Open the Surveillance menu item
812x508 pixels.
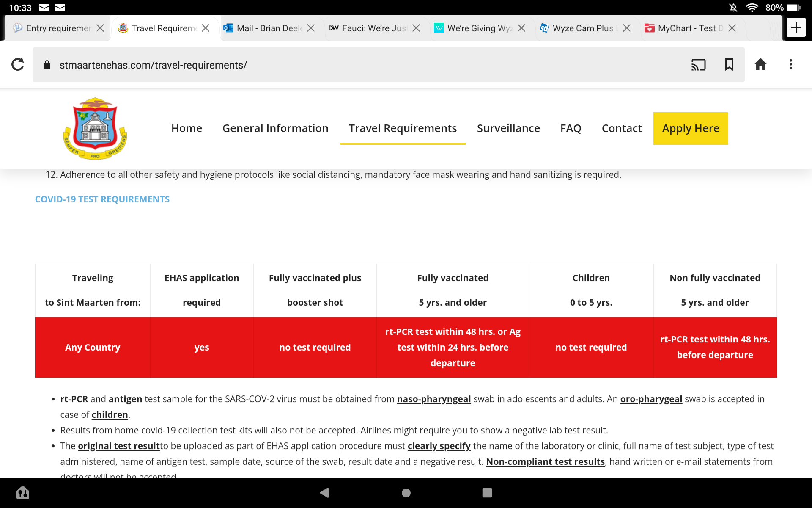pos(508,128)
